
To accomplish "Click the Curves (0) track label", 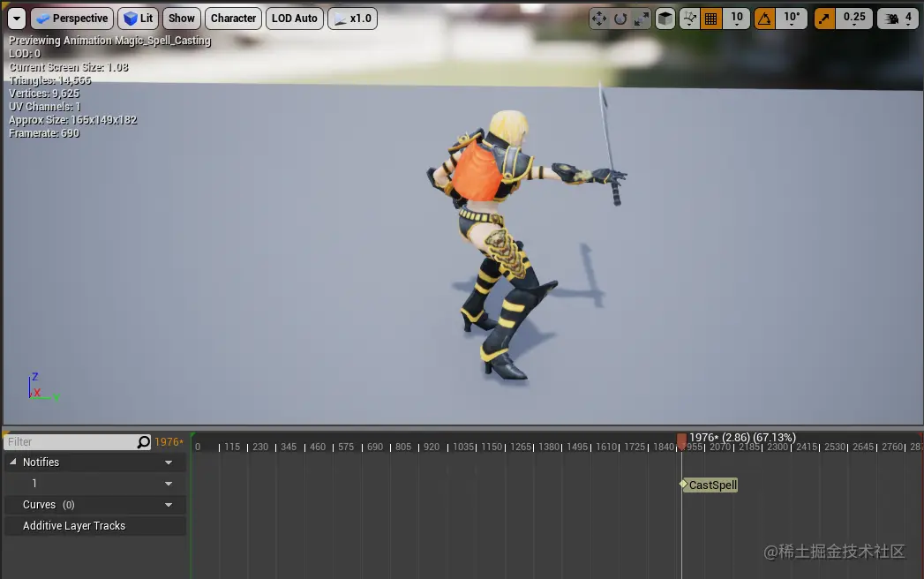I will click(49, 505).
